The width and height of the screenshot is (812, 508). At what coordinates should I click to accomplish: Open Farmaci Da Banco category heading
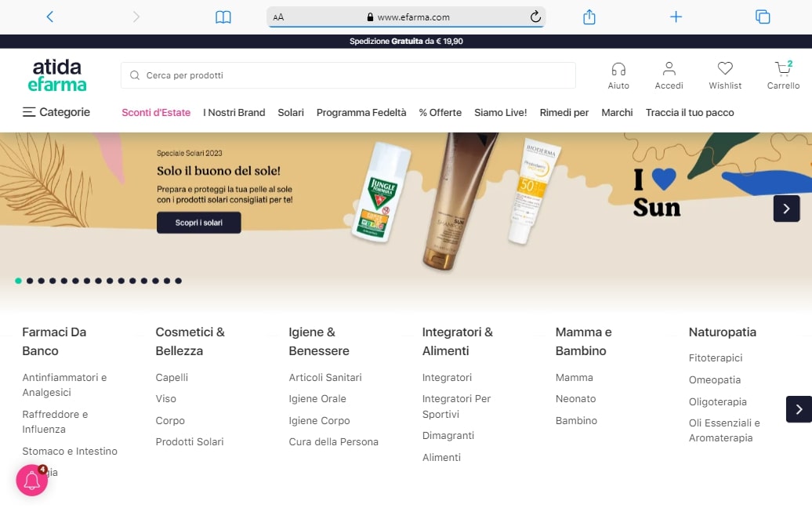[x=54, y=341]
